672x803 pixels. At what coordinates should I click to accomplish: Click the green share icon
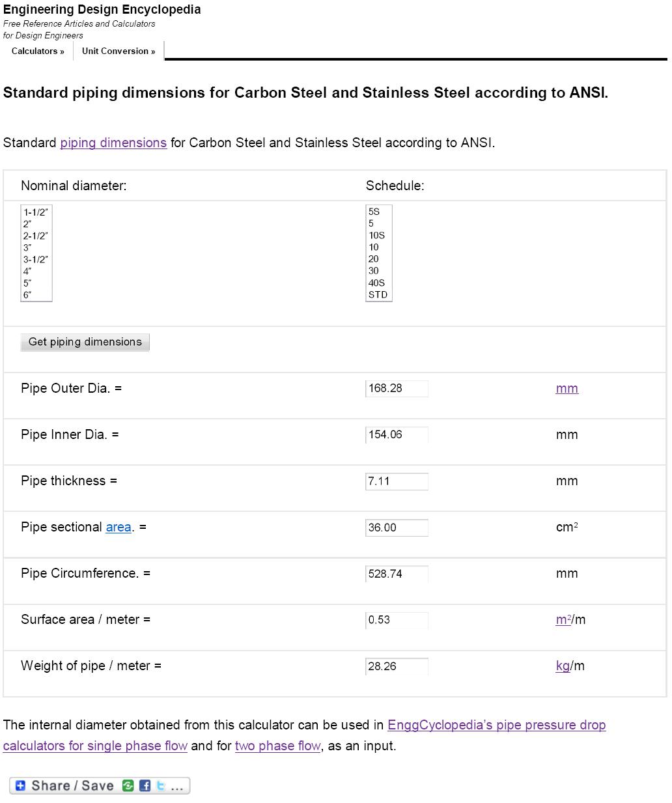pyautogui.click(x=128, y=786)
